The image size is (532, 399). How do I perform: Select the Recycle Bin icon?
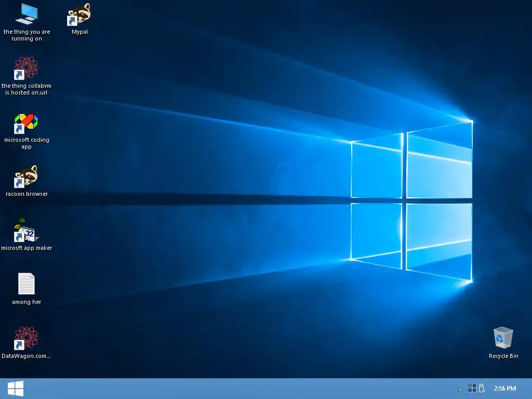[503, 343]
